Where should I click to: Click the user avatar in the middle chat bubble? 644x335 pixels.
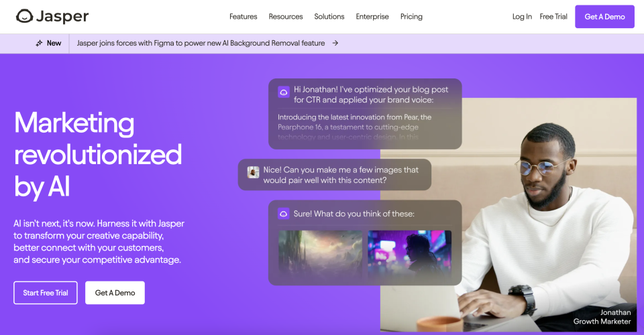coord(253,172)
